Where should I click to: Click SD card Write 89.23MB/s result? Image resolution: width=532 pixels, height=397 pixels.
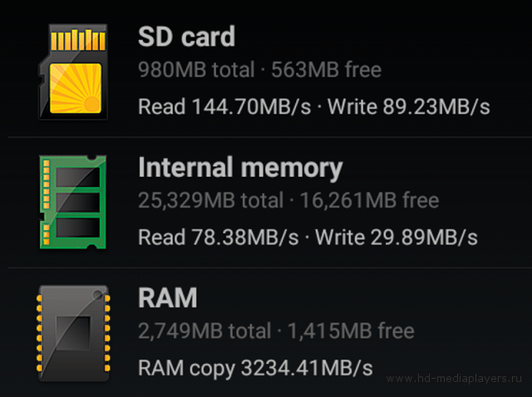pyautogui.click(x=408, y=106)
